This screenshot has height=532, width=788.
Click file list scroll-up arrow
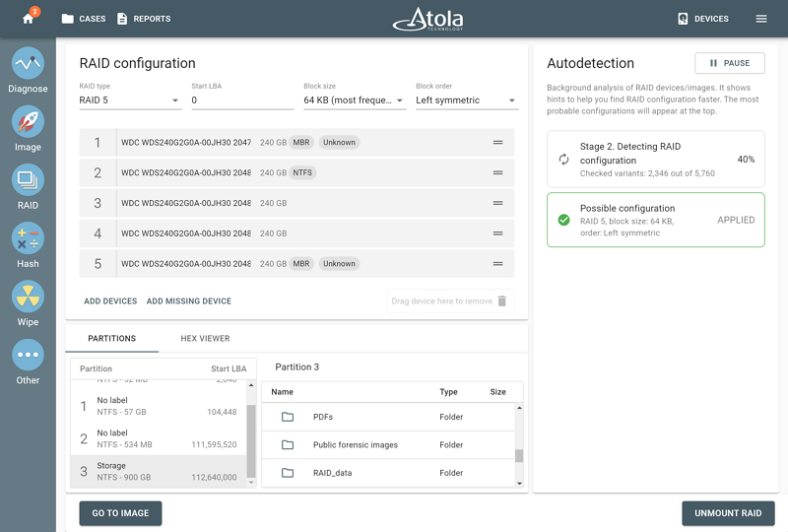point(519,407)
